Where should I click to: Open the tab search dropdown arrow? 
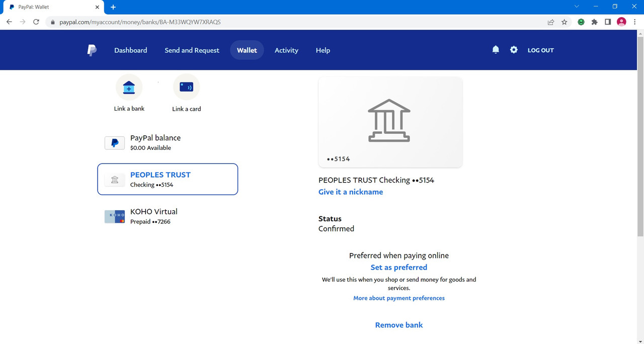(577, 6)
